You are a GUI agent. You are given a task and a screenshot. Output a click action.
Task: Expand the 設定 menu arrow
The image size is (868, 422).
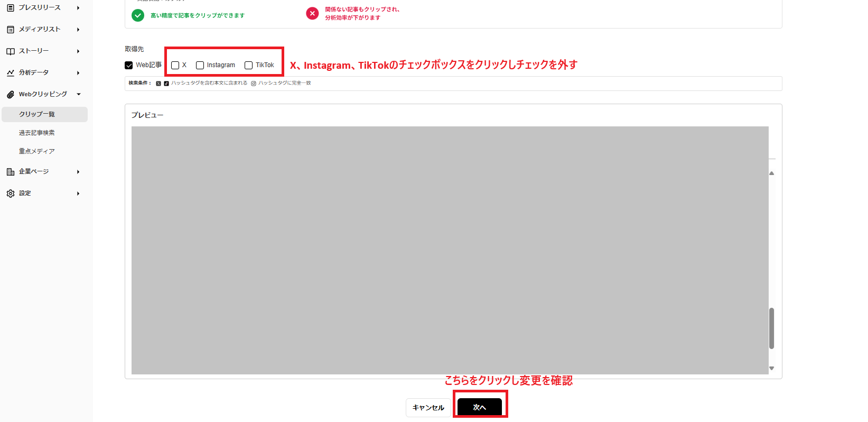(78, 194)
